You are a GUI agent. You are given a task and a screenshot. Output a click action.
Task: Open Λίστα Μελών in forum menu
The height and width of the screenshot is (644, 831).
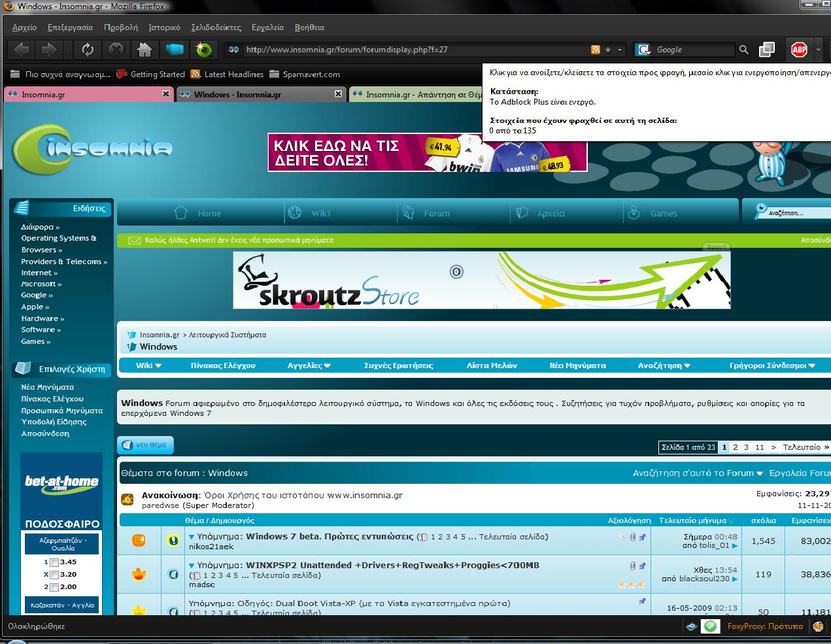click(492, 365)
